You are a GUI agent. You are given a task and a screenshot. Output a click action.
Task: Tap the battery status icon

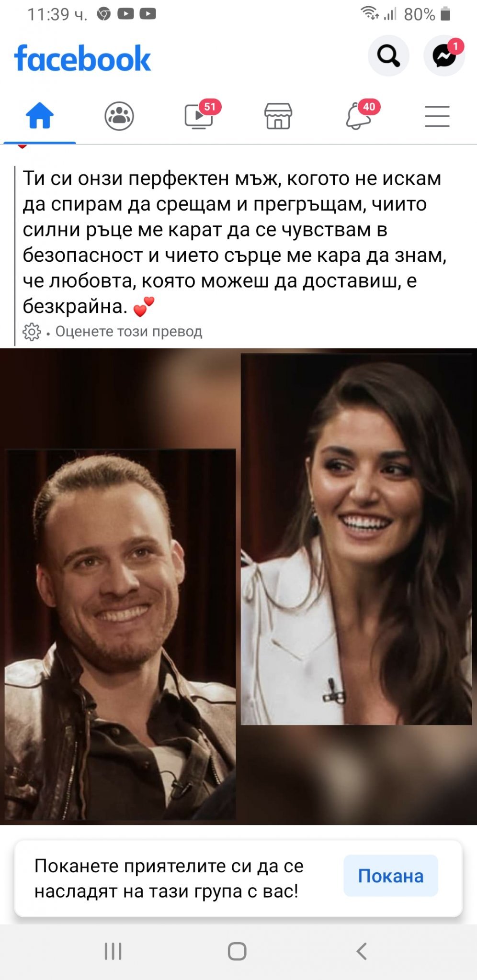click(445, 14)
